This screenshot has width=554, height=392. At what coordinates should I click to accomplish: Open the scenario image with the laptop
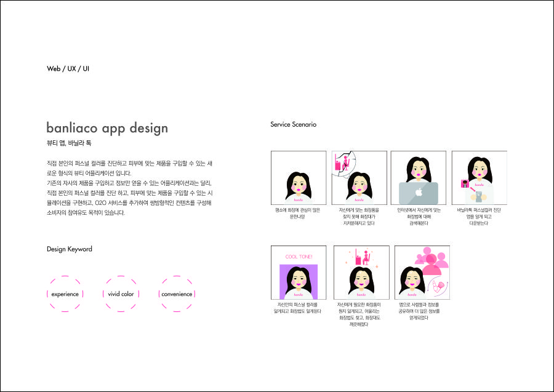(419, 178)
